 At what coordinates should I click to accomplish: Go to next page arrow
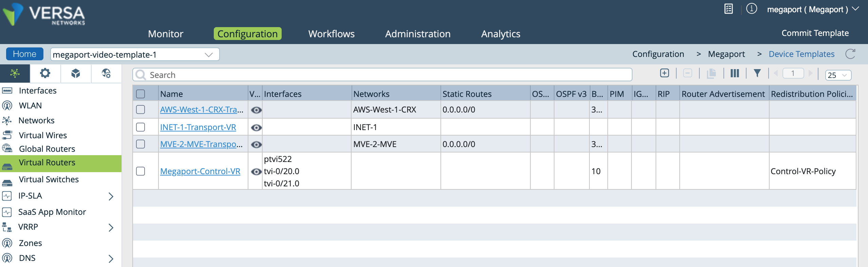811,73
